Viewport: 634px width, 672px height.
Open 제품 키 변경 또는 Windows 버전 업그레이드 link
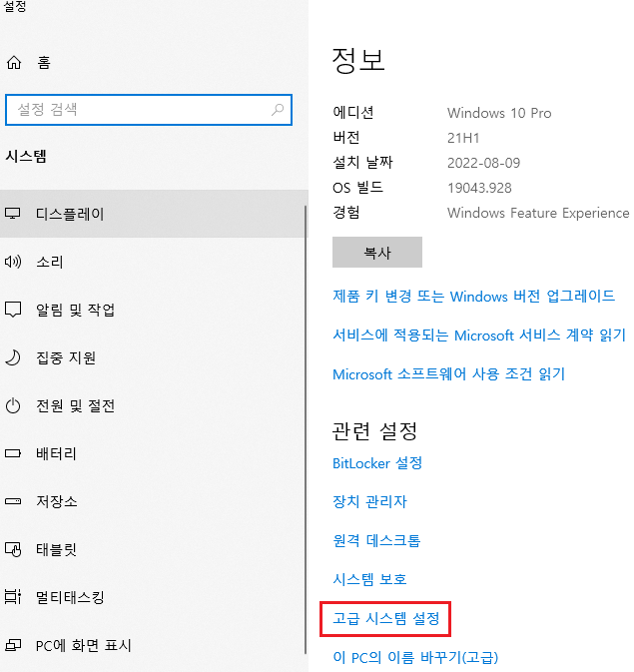(473, 296)
